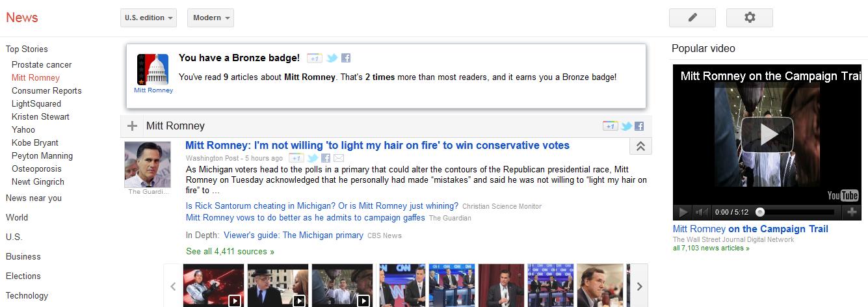
Task: Share the Bronze badge on Twitter
Action: point(332,58)
